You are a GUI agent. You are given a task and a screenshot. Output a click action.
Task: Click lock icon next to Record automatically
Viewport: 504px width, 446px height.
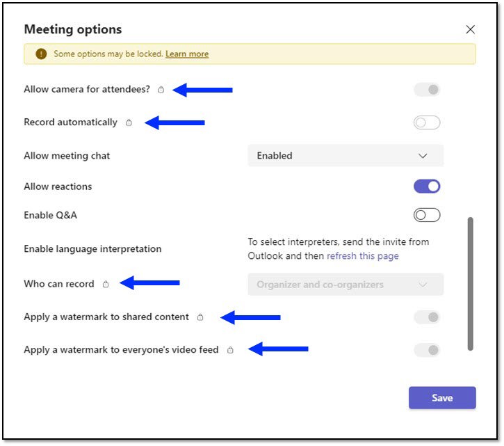pos(129,123)
